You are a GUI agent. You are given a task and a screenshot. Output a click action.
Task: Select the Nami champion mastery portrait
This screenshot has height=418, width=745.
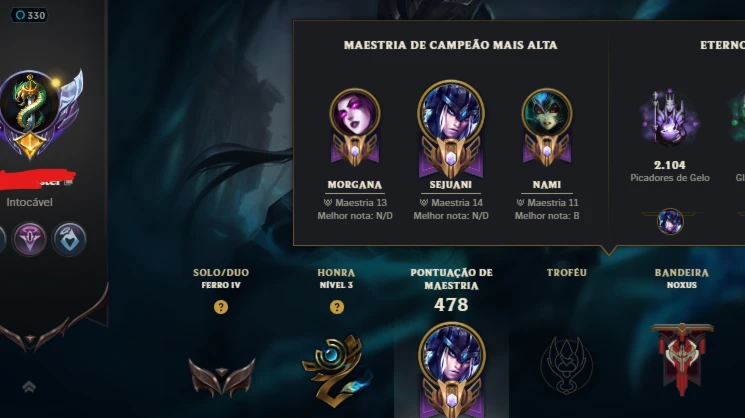coord(547,127)
